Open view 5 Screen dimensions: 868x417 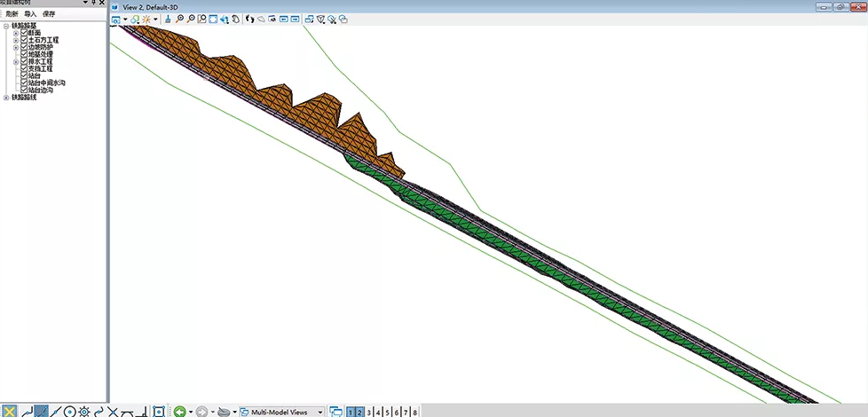tap(388, 412)
